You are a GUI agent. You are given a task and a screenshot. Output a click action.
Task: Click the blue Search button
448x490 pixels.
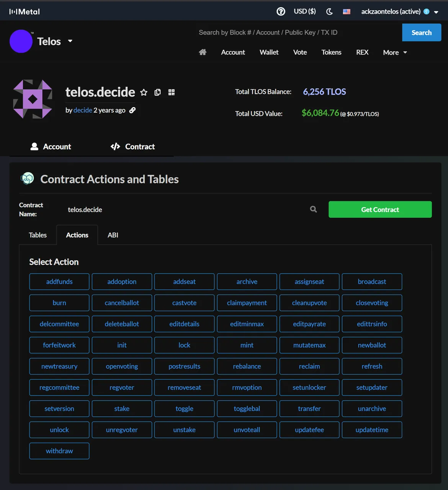click(422, 33)
